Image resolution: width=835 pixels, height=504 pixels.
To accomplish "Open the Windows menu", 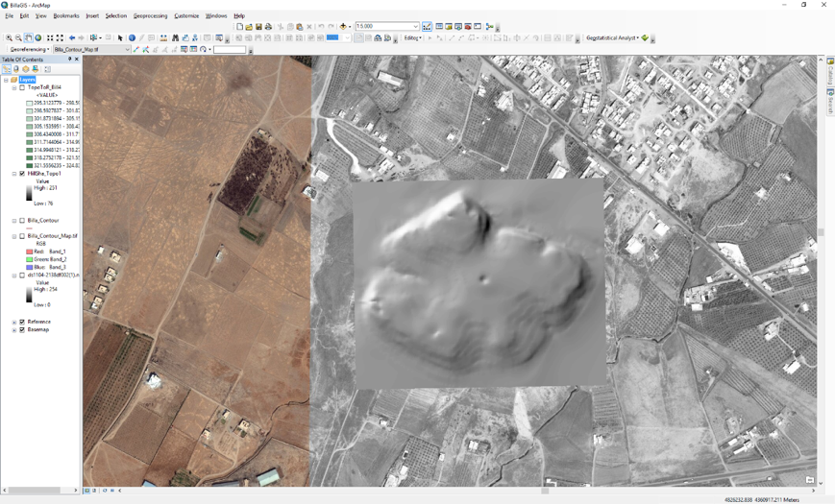I will [x=216, y=16].
